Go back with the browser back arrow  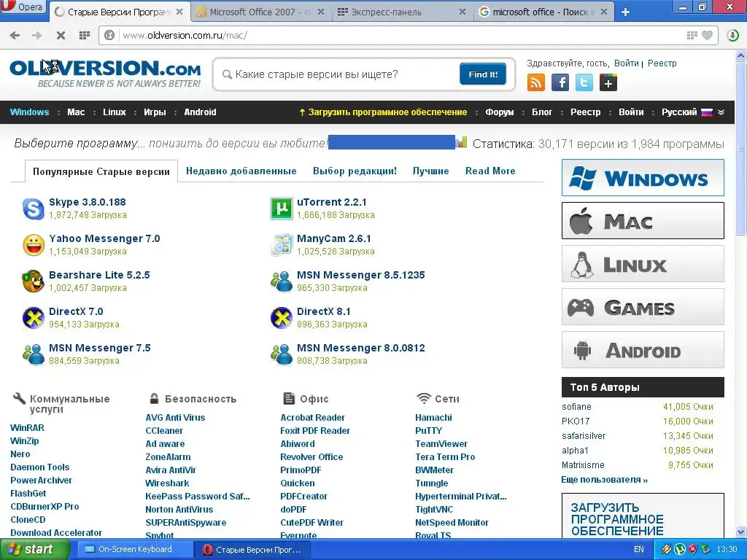coord(15,35)
